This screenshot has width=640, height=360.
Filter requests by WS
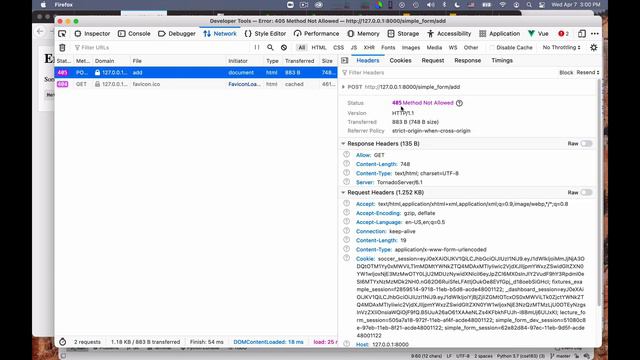click(x=453, y=48)
